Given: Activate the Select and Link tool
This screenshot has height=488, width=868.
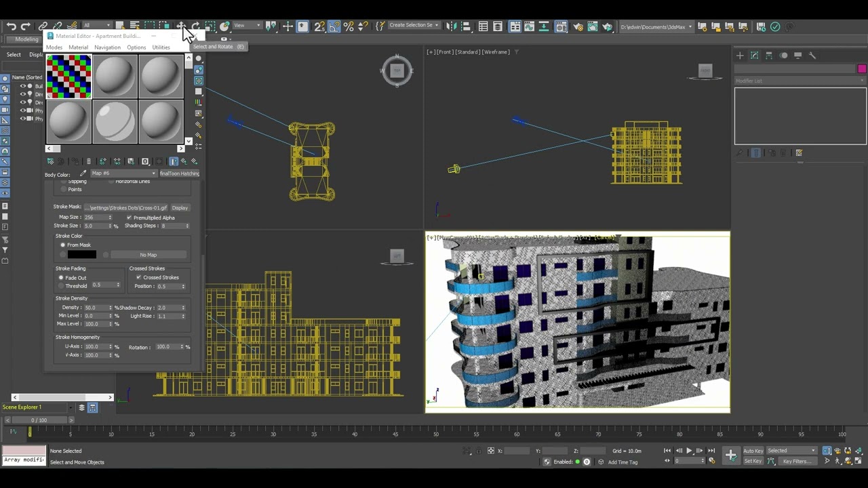Looking at the screenshot, I should (x=43, y=26).
